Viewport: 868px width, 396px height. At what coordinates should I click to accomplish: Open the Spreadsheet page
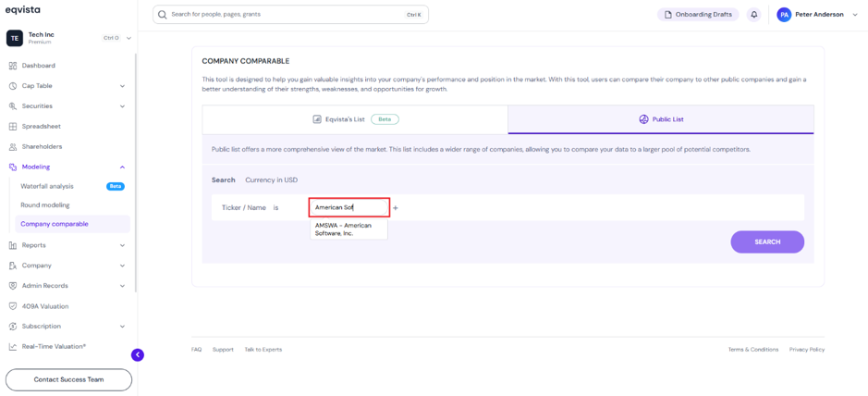tap(42, 126)
